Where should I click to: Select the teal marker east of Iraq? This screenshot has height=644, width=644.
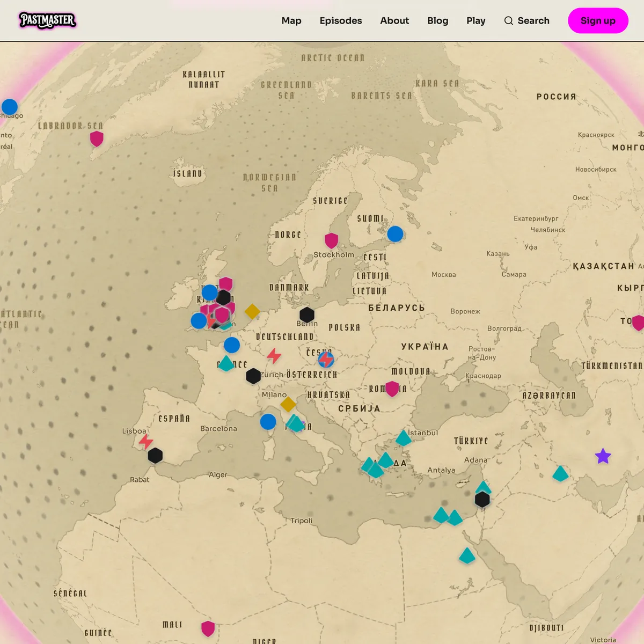[560, 474]
